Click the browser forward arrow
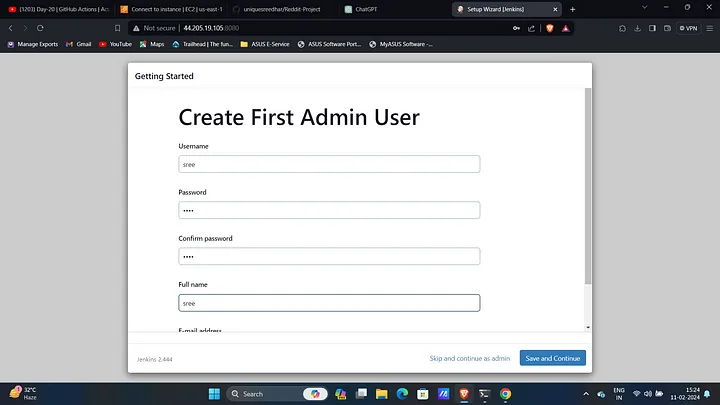This screenshot has width=720, height=405. [25, 28]
